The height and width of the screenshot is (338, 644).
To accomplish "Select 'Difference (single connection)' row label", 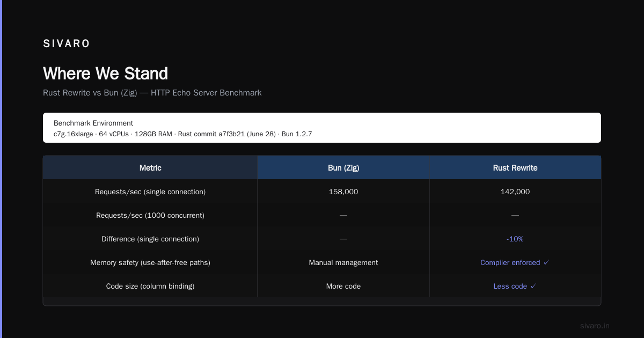I will [150, 239].
